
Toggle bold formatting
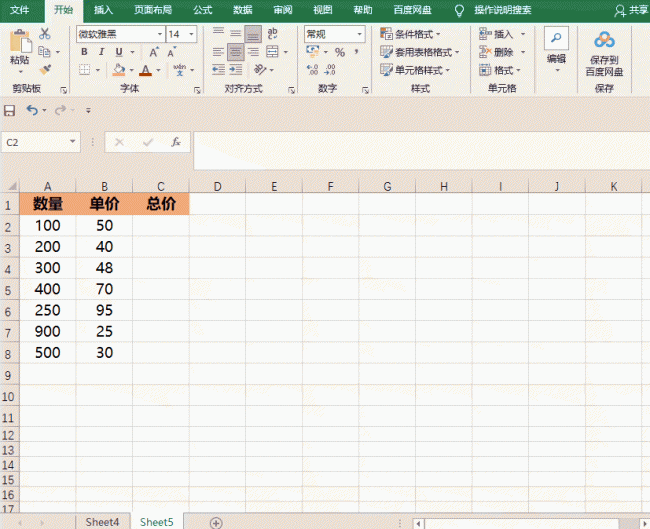click(85, 52)
